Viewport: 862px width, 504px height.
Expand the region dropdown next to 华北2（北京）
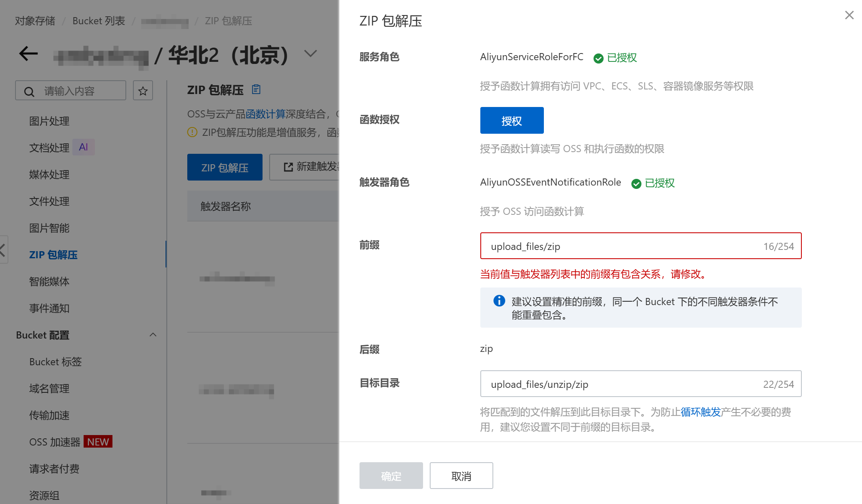click(311, 53)
